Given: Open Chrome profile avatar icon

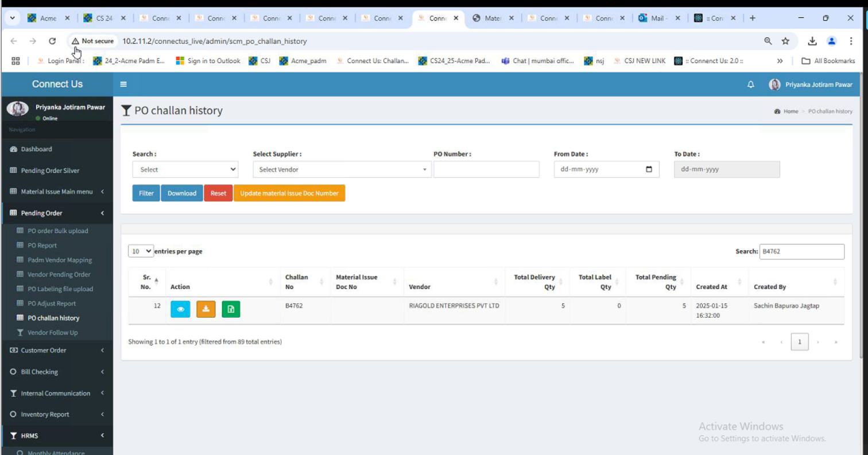Looking at the screenshot, I should coord(831,41).
